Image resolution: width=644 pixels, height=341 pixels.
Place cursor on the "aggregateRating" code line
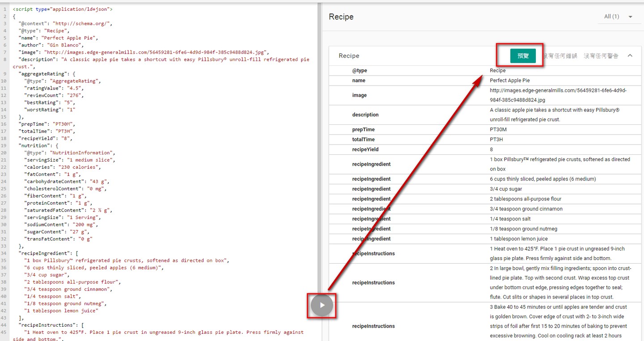(x=47, y=74)
